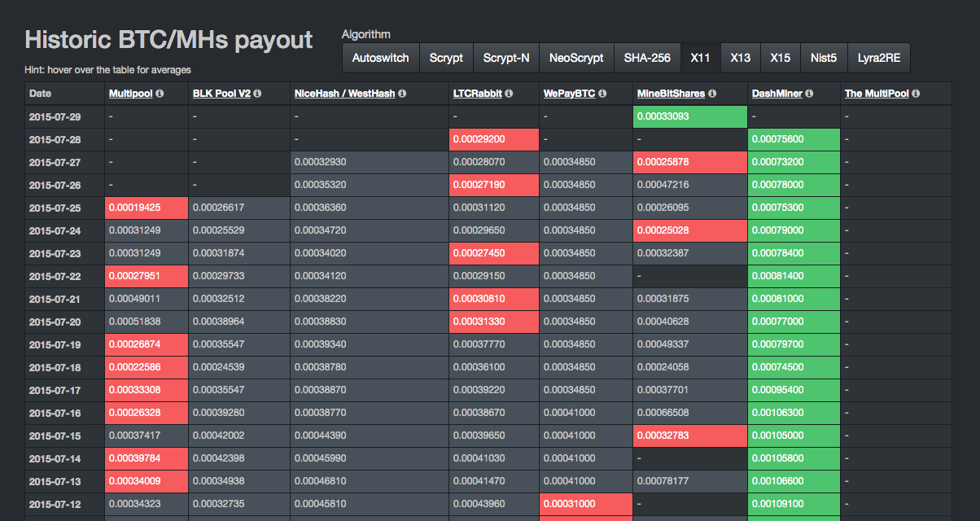
Task: Click the red cell 0.00029200
Action: pyautogui.click(x=496, y=139)
